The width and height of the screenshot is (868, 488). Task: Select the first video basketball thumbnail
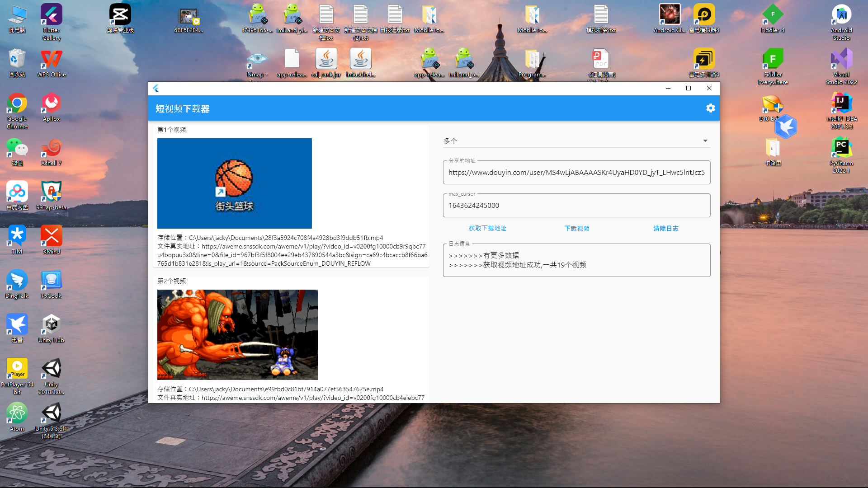234,183
